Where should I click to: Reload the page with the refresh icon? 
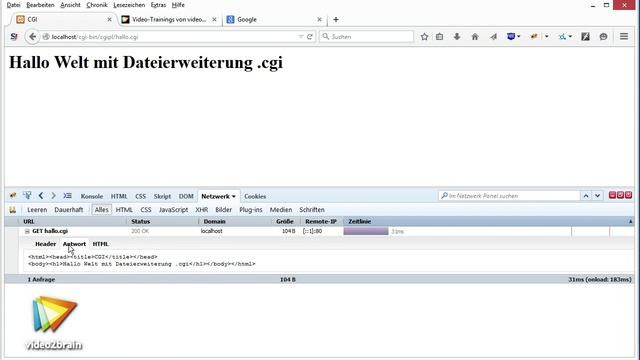click(310, 37)
